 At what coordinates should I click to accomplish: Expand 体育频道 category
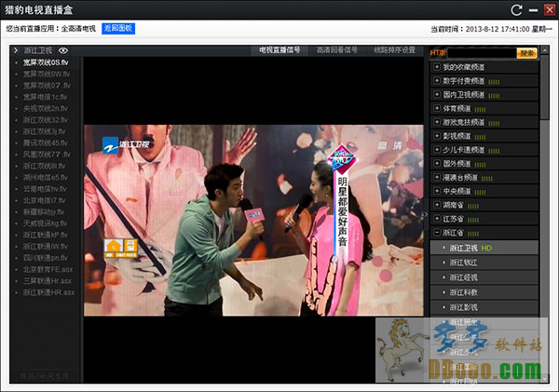click(484, 108)
